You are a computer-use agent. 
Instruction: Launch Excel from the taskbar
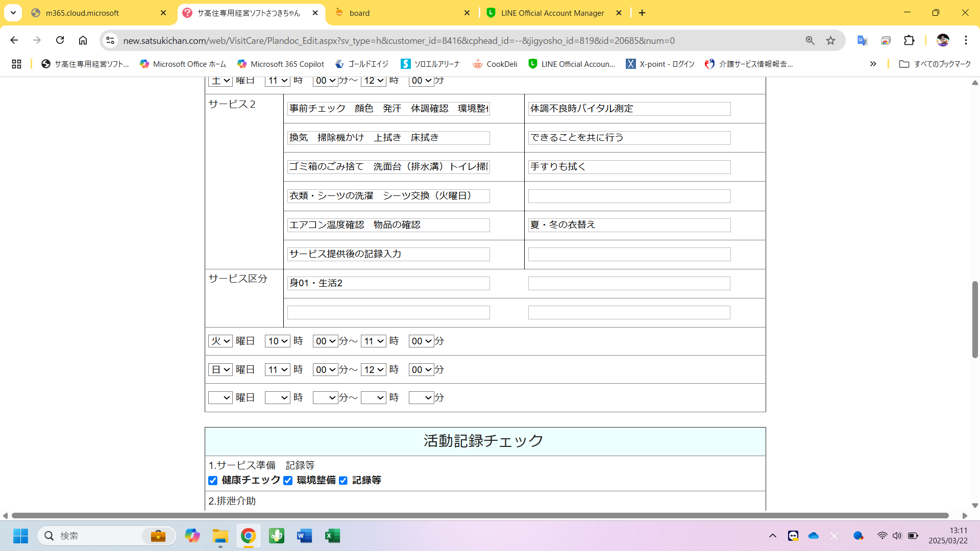point(332,536)
